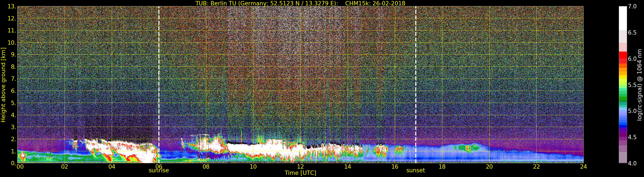644x177 pixels.
Task: Click the 'sunrise' label below the time axis
Action: 159,171
